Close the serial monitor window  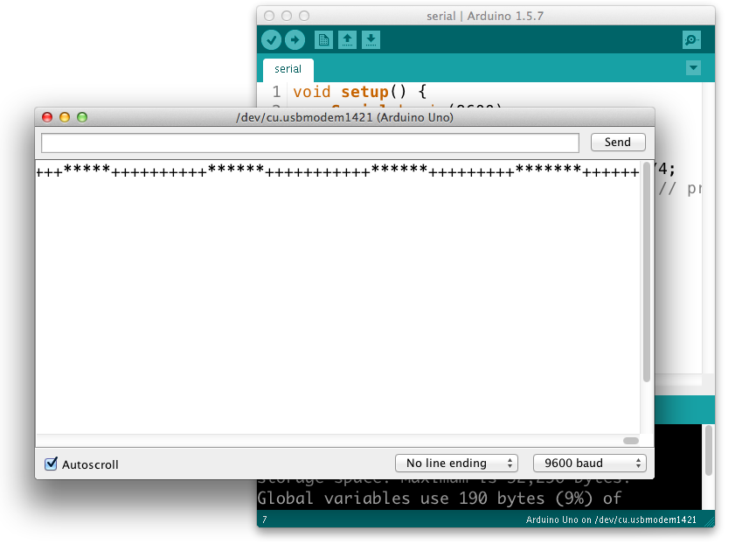(x=47, y=117)
